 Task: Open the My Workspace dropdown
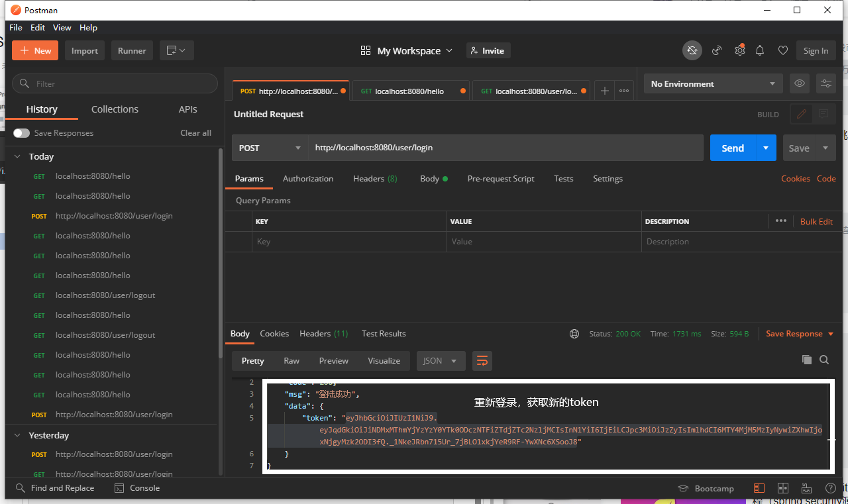coord(406,50)
